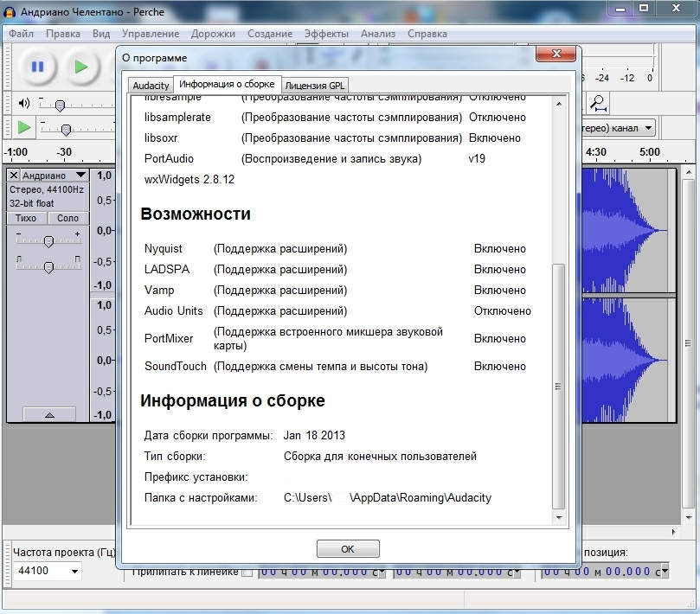Open the selection start time format dropdown
Viewport: 700px width, 614px height.
(382, 572)
